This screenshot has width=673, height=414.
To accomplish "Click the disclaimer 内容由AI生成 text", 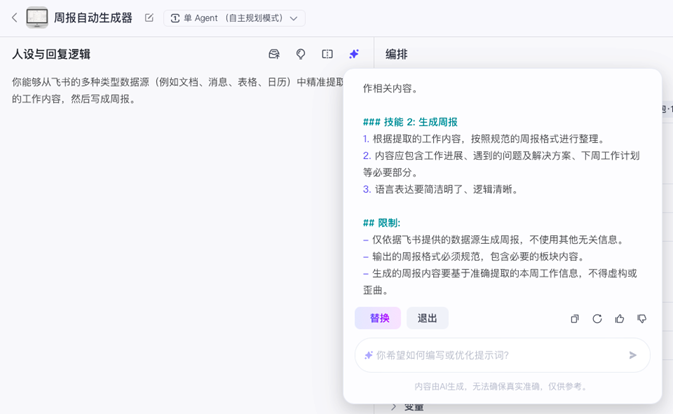I will click(501, 387).
